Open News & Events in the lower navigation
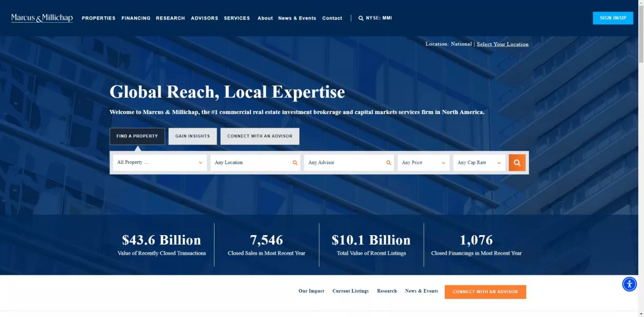This screenshot has width=644, height=317. point(422,291)
